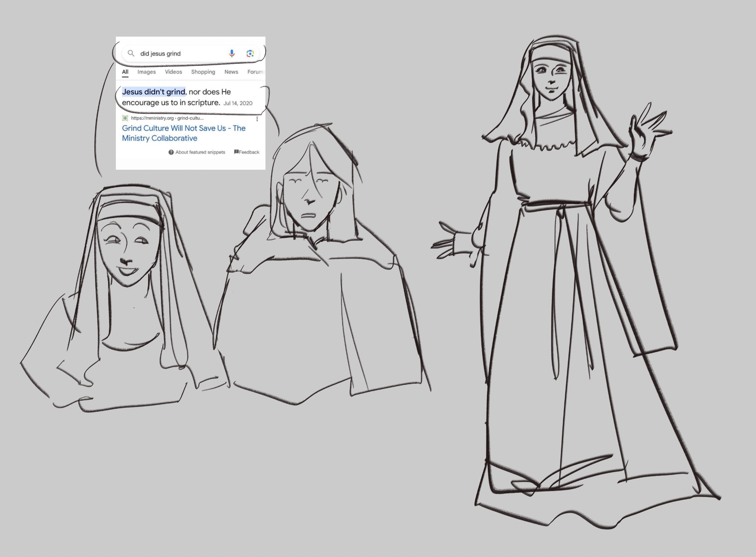Click the mministry.org site favicon

[x=125, y=118]
